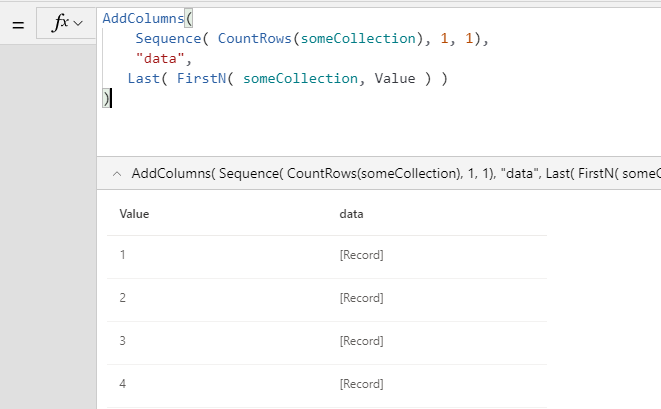The image size is (661, 409).
Task: Open the [Record] in row 4
Action: 361,384
